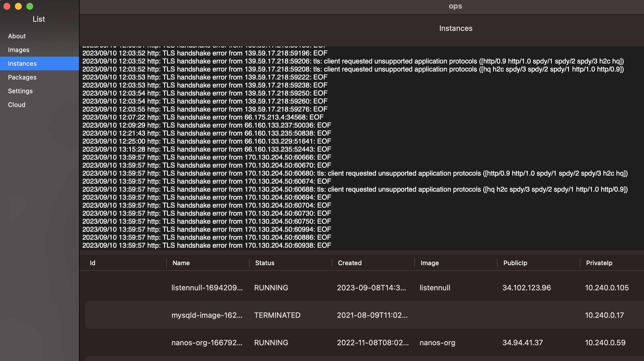
Task: Click the PublicIp column header
Action: [515, 263]
